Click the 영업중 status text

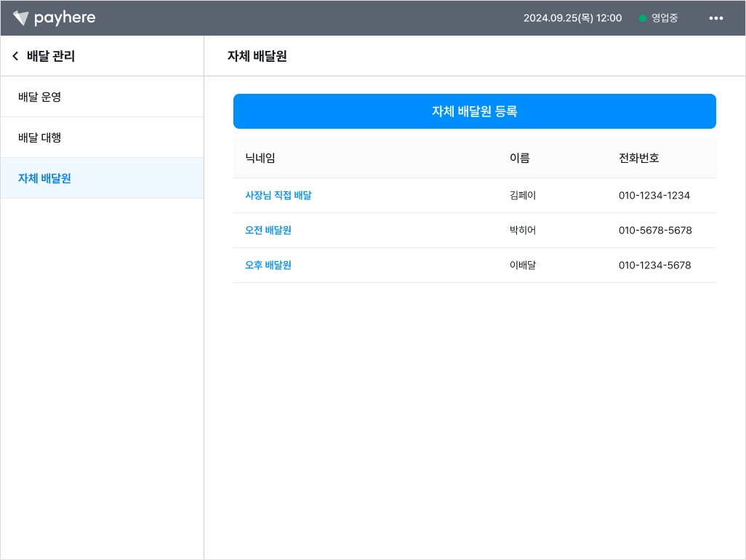coord(664,18)
